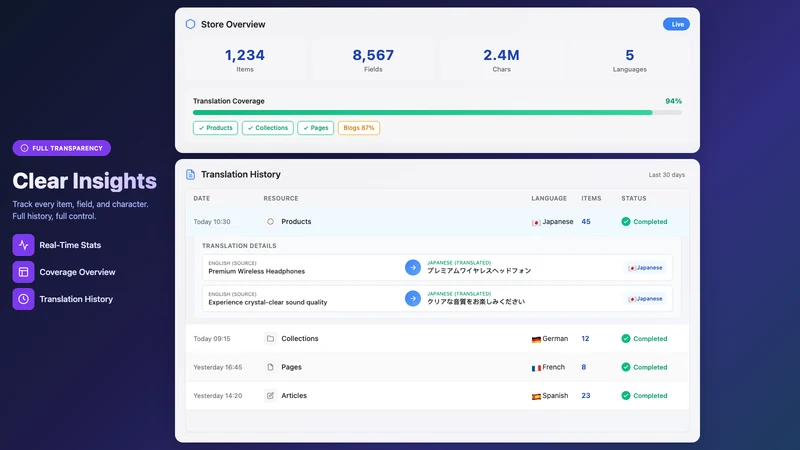800x450 pixels.
Task: Click the Store Overview title
Action: [233, 24]
